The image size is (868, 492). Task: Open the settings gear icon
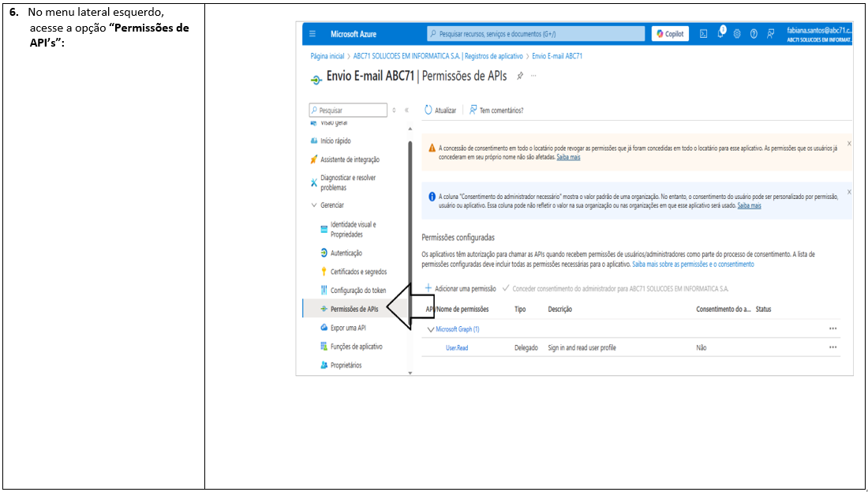point(737,34)
